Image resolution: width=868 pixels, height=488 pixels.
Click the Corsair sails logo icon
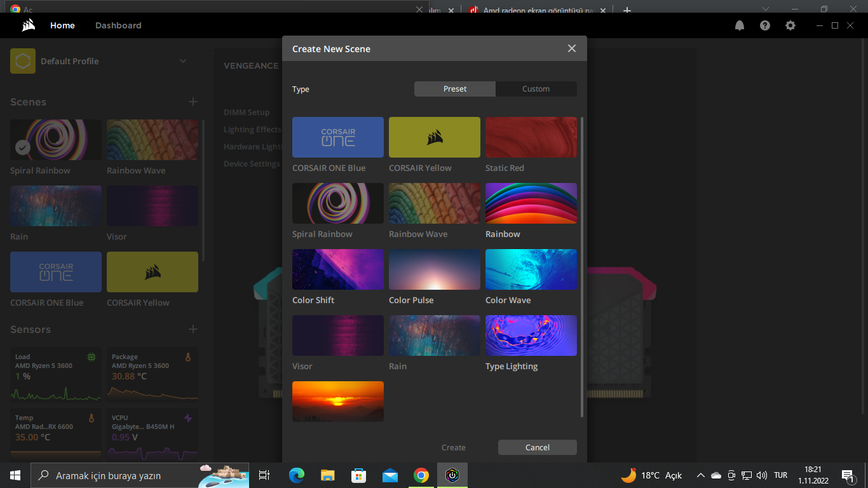(x=28, y=25)
